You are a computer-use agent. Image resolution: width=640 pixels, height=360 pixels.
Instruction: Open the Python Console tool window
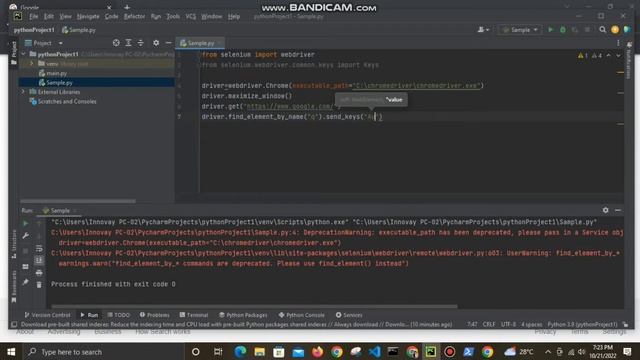[302, 315]
